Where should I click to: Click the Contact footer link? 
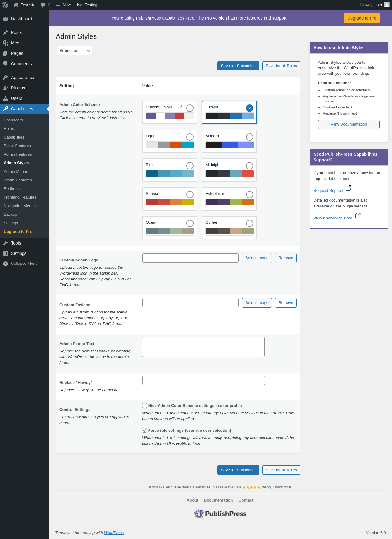pos(246,500)
